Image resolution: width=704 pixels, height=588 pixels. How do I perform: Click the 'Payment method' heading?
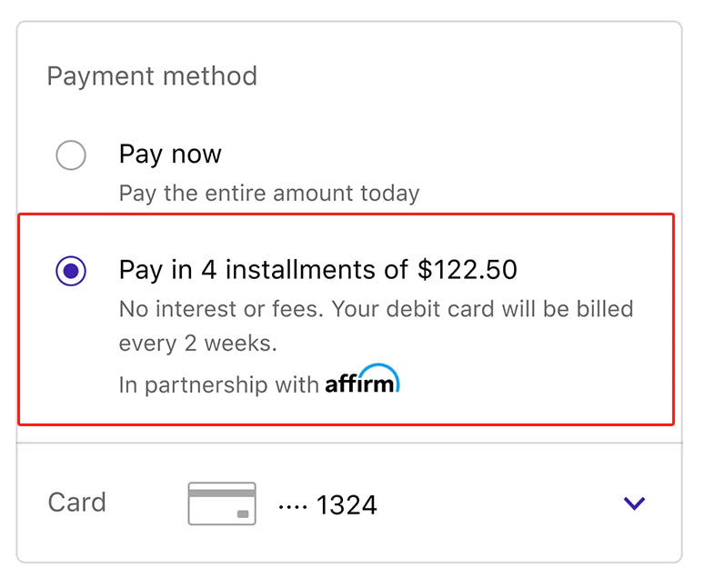click(x=152, y=75)
